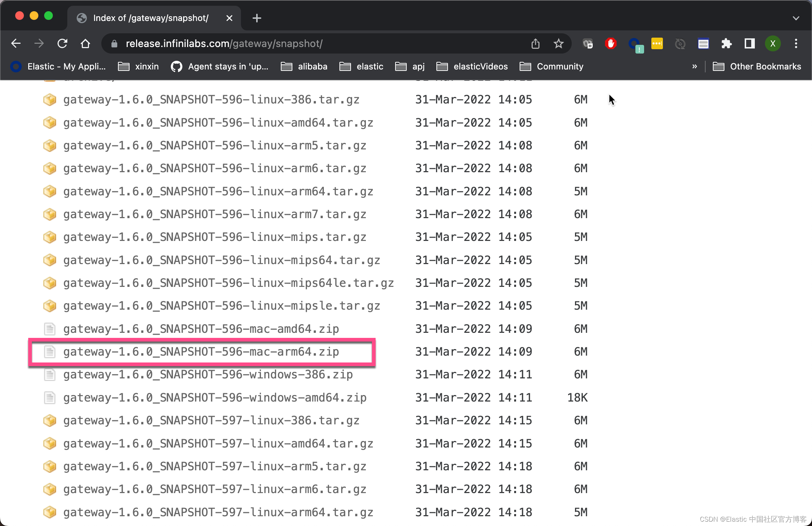This screenshot has height=526, width=812.
Task: Click the browser back arrow
Action: pyautogui.click(x=16, y=44)
